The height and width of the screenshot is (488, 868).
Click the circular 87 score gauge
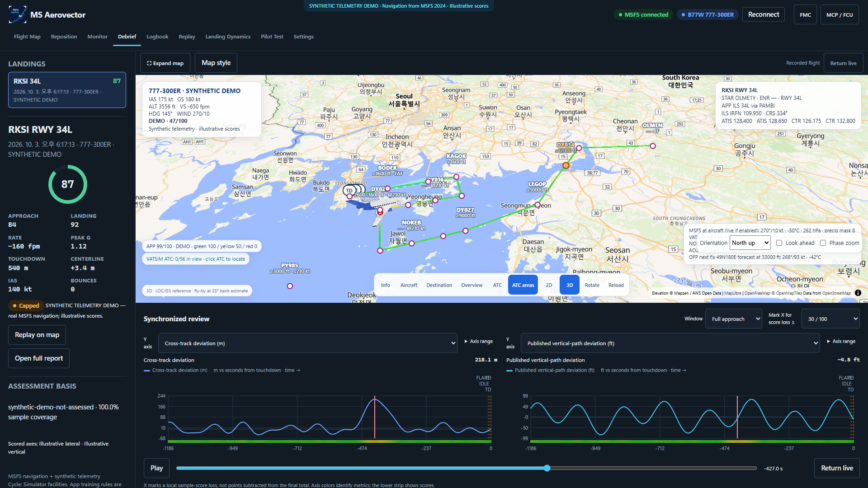67,184
